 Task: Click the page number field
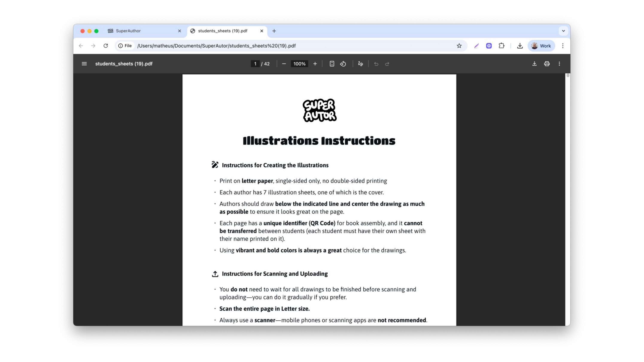pyautogui.click(x=255, y=64)
